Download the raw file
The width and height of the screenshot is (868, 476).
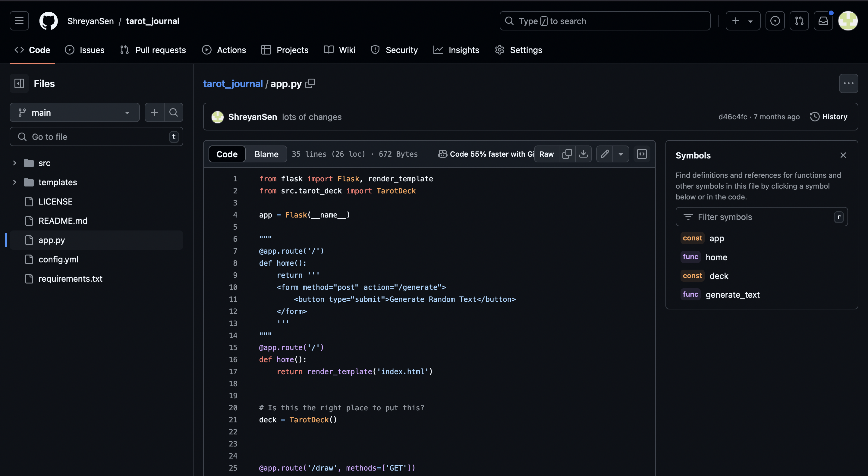(x=583, y=154)
